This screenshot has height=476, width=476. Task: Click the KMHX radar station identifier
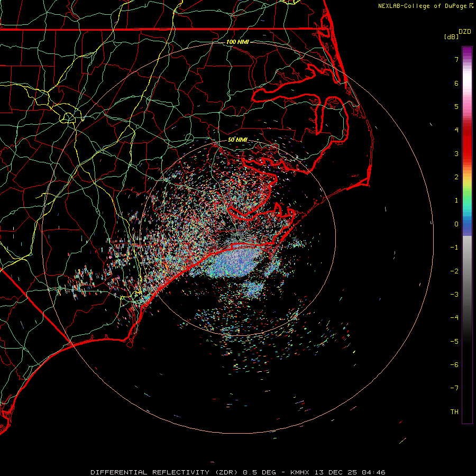(300, 472)
